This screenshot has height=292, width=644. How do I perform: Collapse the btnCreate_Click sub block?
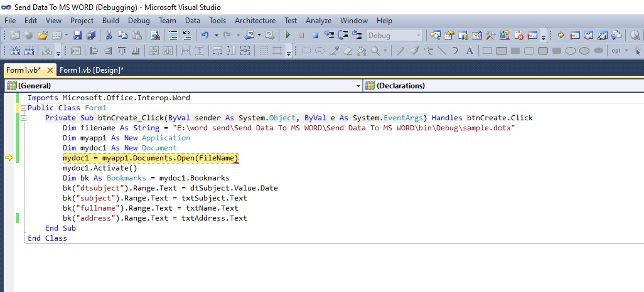click(x=23, y=118)
